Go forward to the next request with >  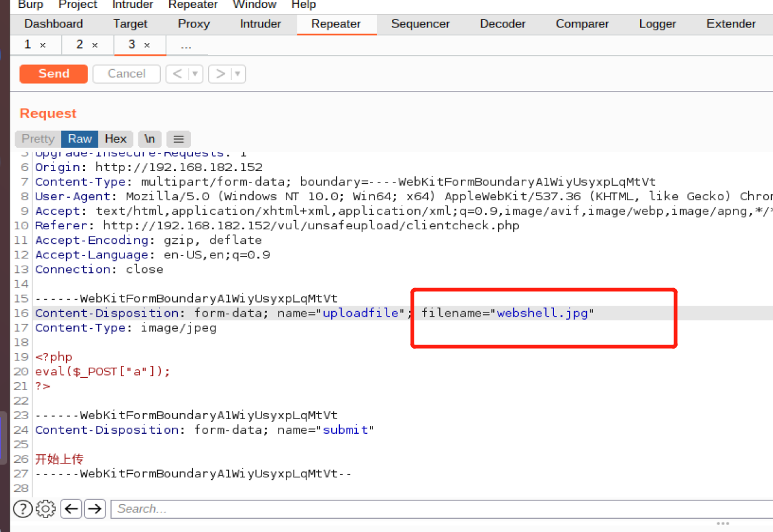pos(220,73)
